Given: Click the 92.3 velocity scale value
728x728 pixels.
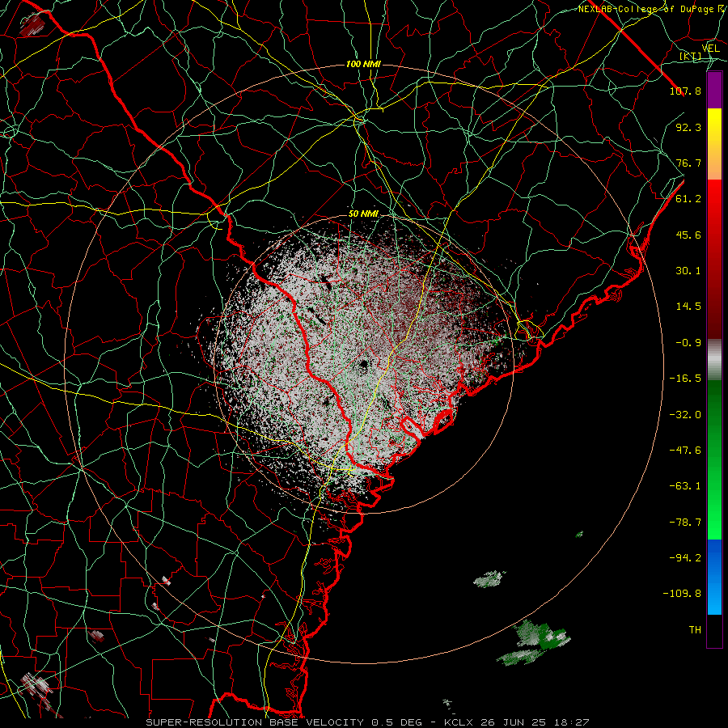Looking at the screenshot, I should click(x=688, y=127).
